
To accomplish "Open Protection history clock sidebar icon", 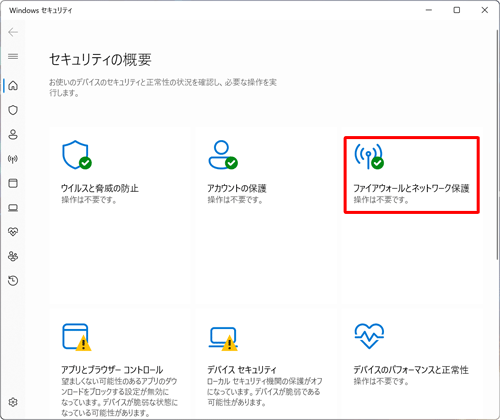I will coord(13,281).
